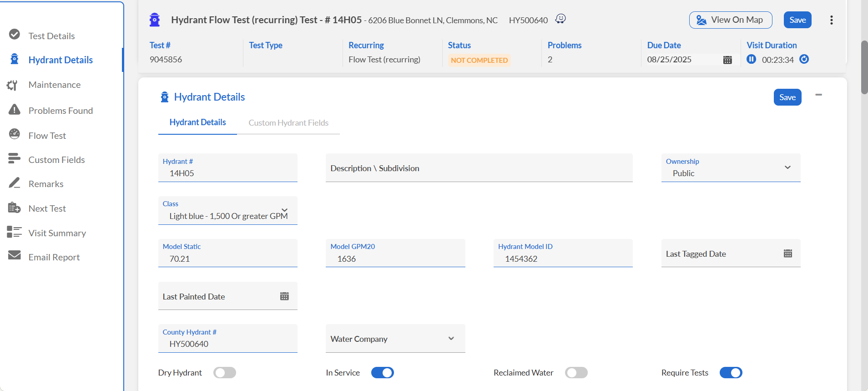Open Last Tagged Date calendar picker

tap(788, 254)
